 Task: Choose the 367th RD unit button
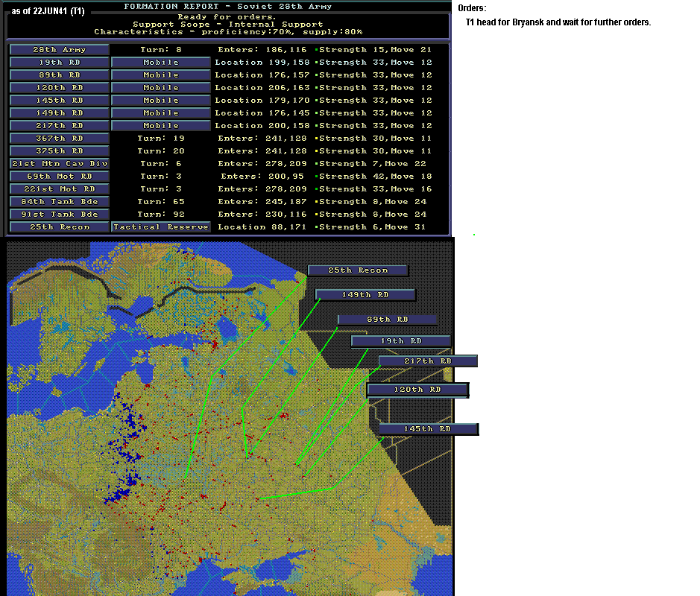coord(60,139)
